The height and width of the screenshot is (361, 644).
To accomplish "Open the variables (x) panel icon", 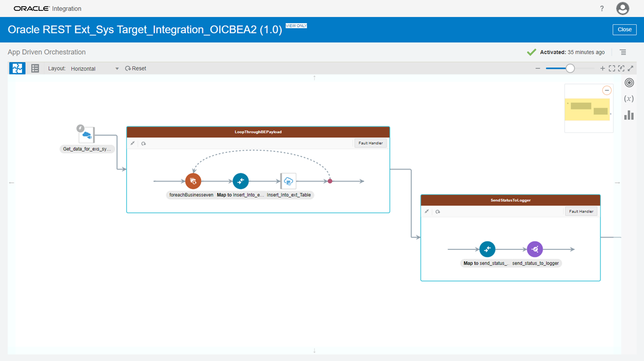I will pos(629,98).
